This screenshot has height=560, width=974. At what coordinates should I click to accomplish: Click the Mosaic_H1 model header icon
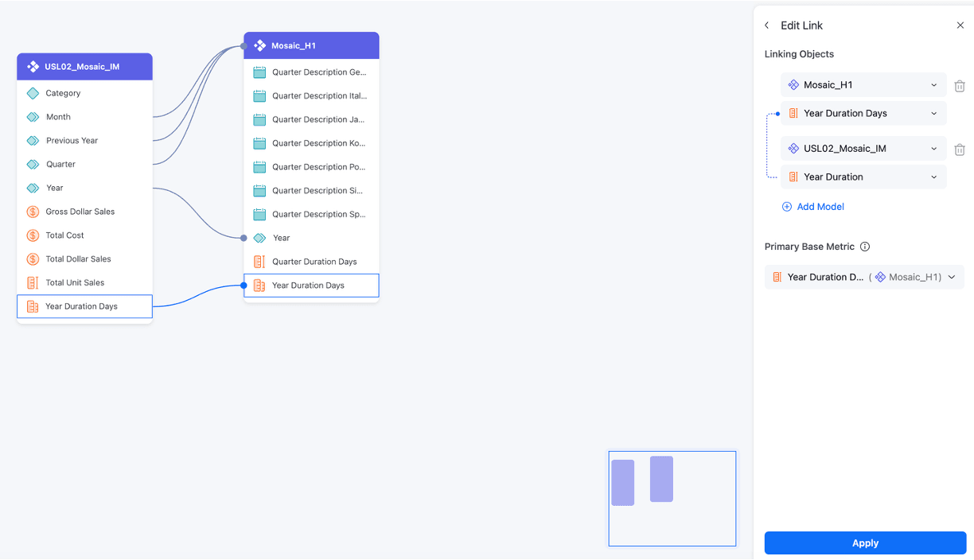[x=259, y=45]
